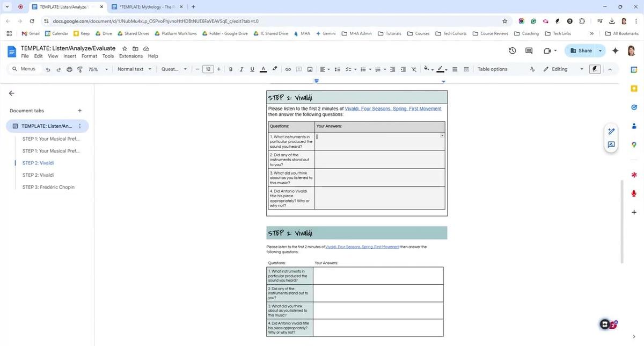Toggle the pen markup tool in toolbar
The width and height of the screenshot is (644, 346).
click(595, 69)
